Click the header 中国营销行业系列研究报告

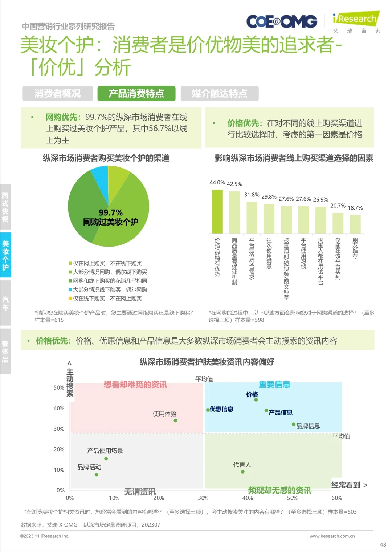tap(68, 26)
